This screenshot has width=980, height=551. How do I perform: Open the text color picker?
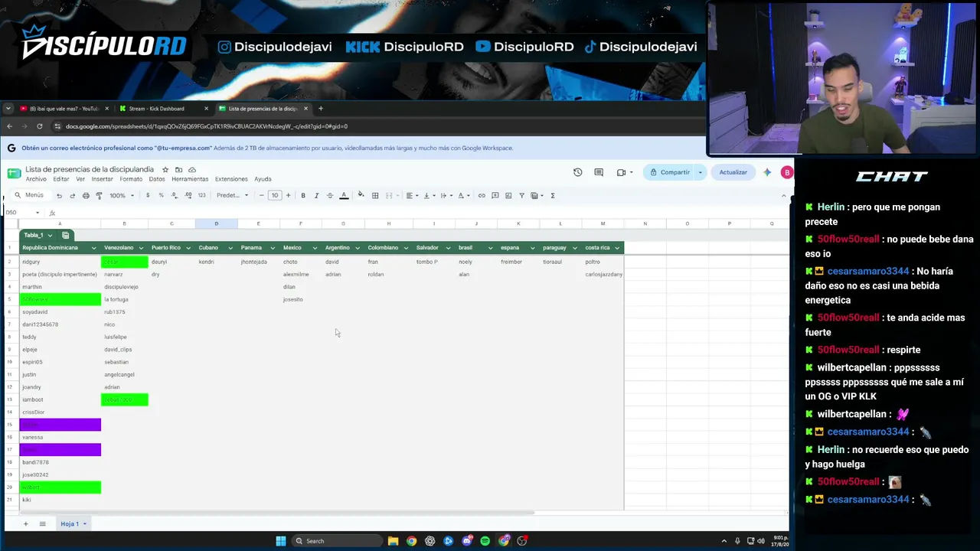point(344,195)
